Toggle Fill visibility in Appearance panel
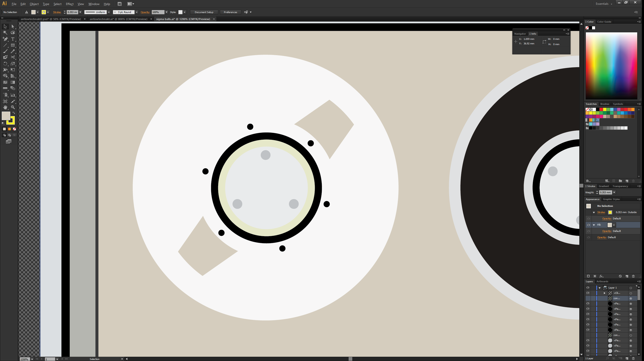 pyautogui.click(x=588, y=225)
